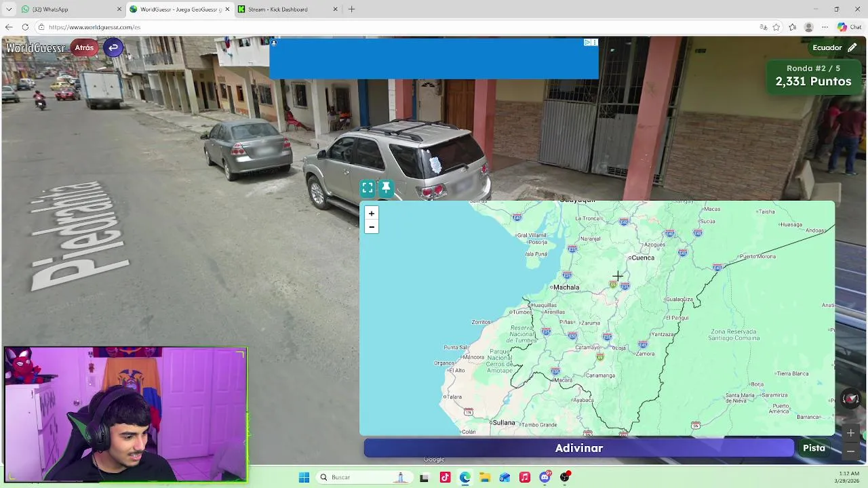
Task: Click Sullana on the map
Action: [503, 422]
